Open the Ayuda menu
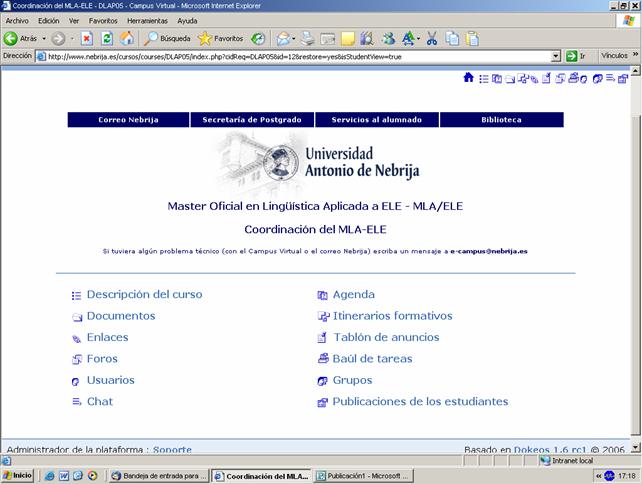 pos(187,21)
